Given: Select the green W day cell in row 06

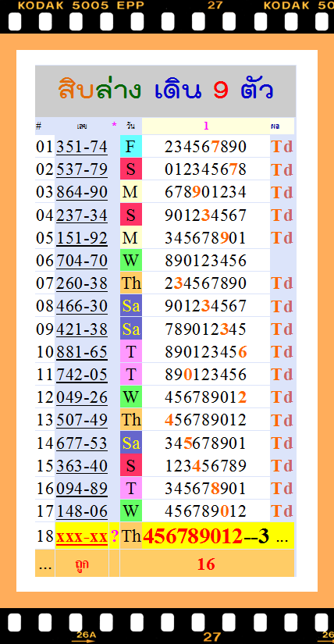Looking at the screenshot, I should [x=130, y=260].
